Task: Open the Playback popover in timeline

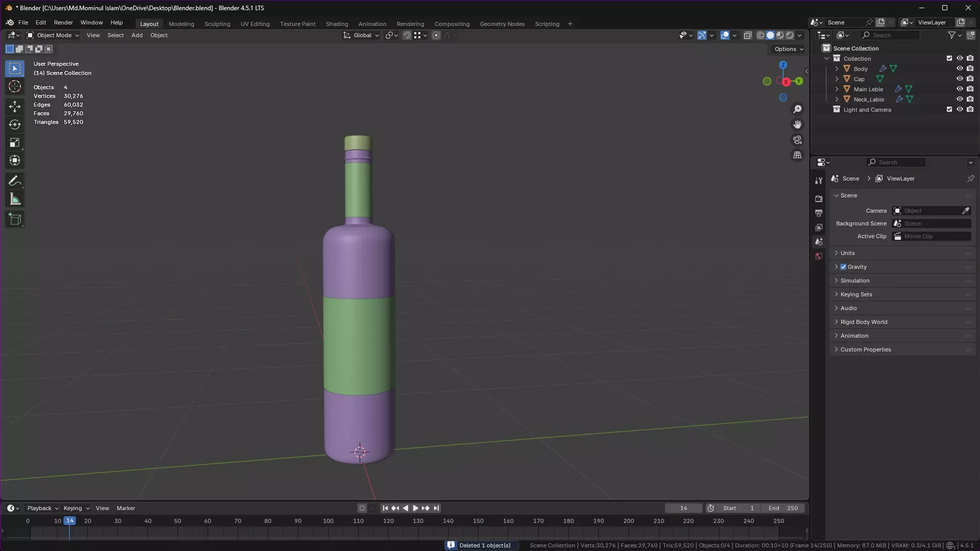Action: 42,508
